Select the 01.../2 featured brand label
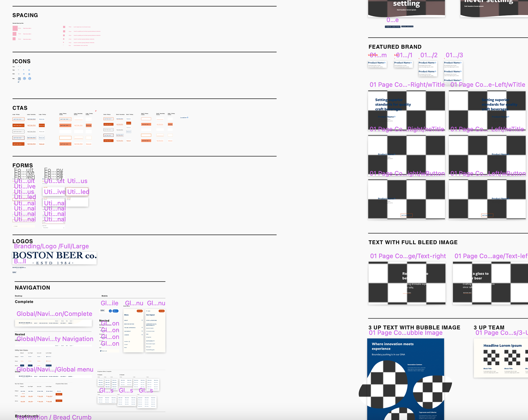 (x=429, y=55)
